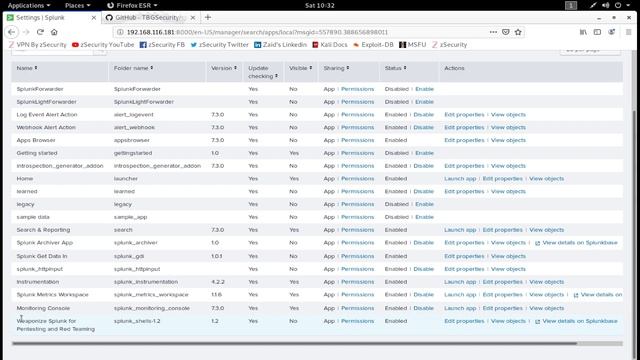This screenshot has width=640, height=360.
Task: Enable the legacy app
Action: coord(424,204)
